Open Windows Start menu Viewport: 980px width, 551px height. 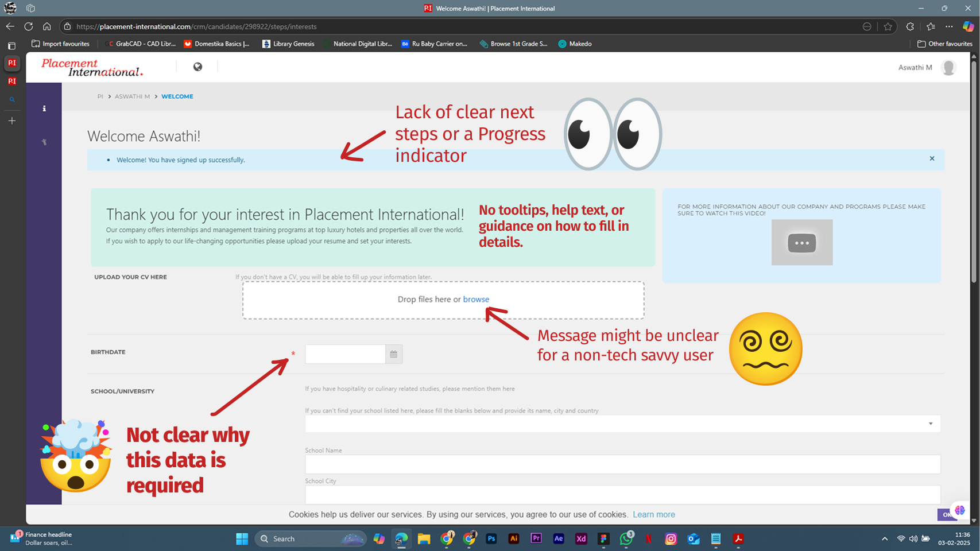tap(242, 538)
